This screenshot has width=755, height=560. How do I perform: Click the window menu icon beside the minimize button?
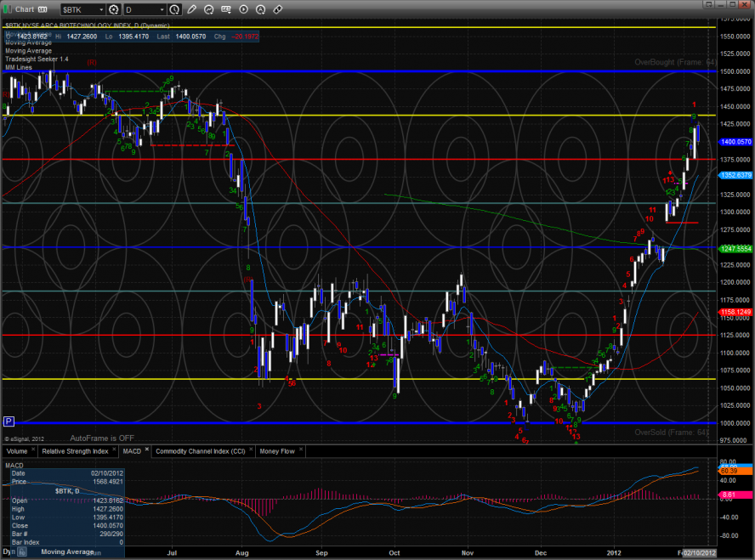tap(708, 4)
